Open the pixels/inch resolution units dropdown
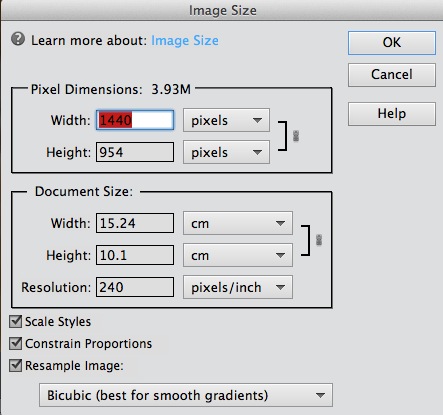Image resolution: width=443 pixels, height=415 pixels. click(x=238, y=287)
